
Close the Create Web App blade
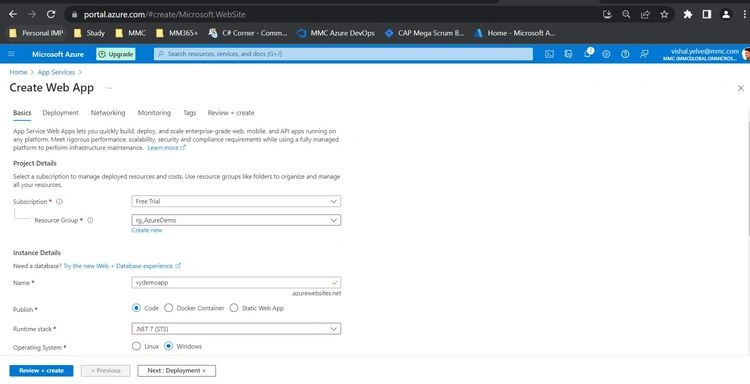pos(740,88)
